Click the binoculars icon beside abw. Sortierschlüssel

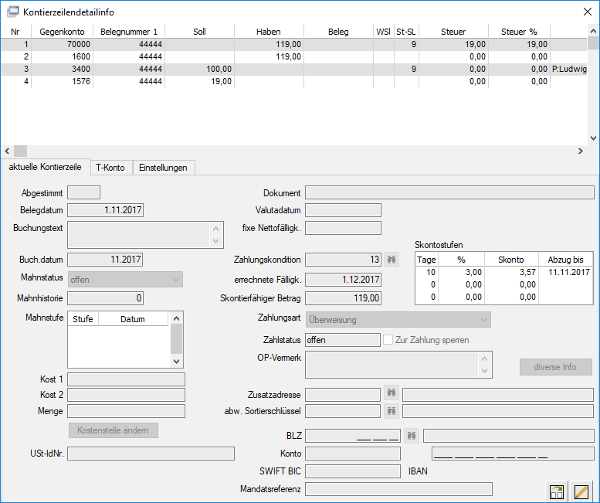391,411
